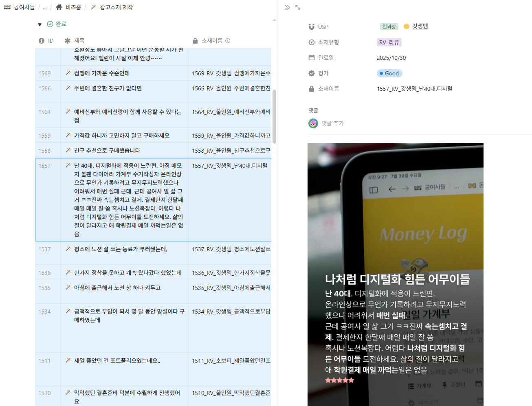Click the 댓글 추가 comment field
Image resolution: width=532 pixels, height=406 pixels.
pyautogui.click(x=333, y=123)
